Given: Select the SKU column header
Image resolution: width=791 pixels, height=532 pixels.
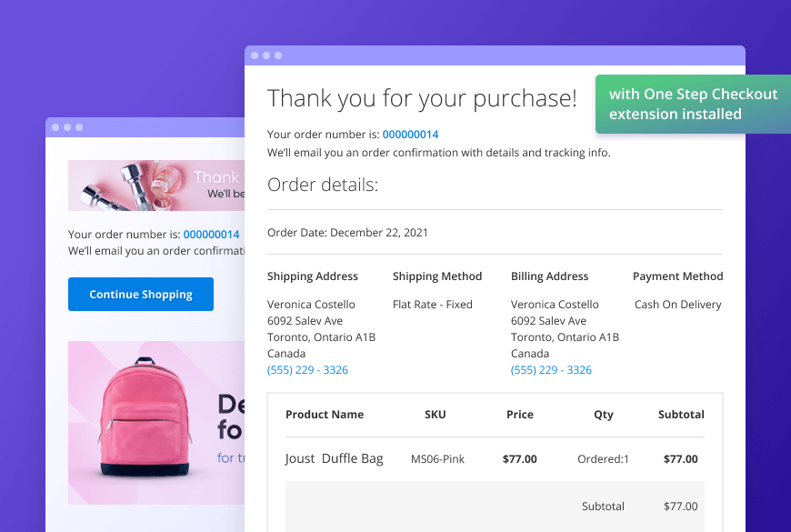Looking at the screenshot, I should 435,414.
